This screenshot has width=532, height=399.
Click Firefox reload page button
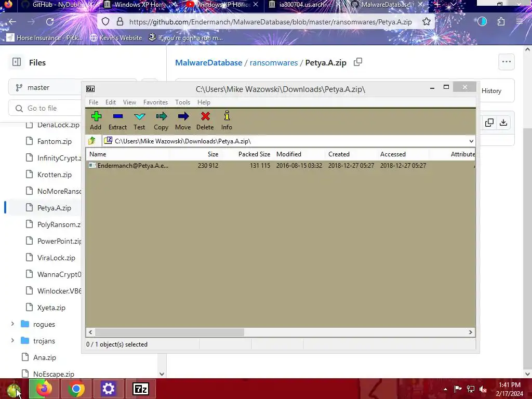tap(50, 22)
